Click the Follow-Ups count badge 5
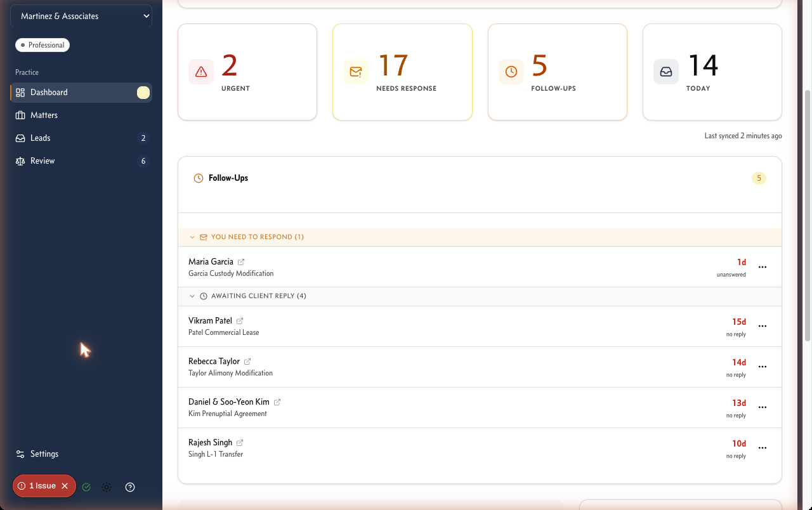812x510 pixels. (759, 178)
